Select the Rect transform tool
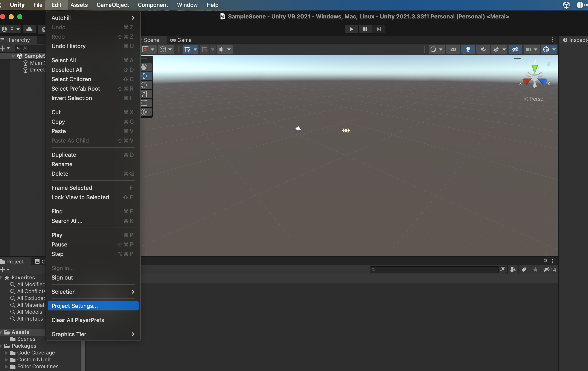Screen dimensions: 588x371 point(144,103)
